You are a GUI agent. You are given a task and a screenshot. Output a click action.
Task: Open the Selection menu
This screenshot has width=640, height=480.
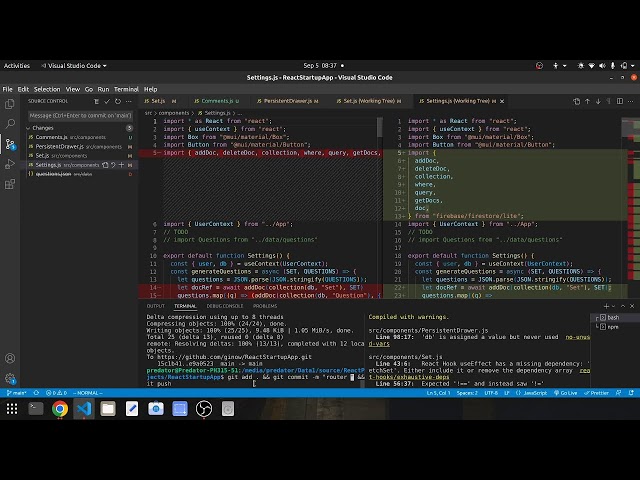47,89
